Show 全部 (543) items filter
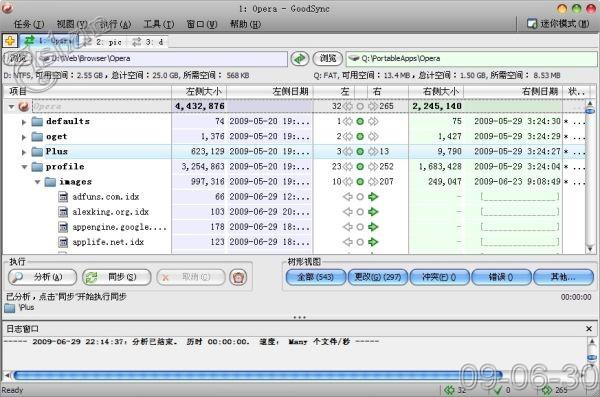Image resolution: width=600 pixels, height=397 pixels. pos(316,277)
